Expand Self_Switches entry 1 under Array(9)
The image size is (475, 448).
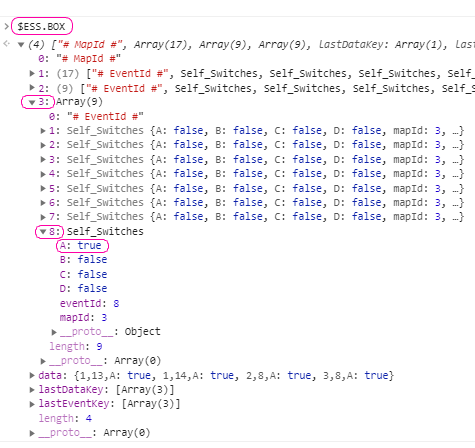pos(43,131)
